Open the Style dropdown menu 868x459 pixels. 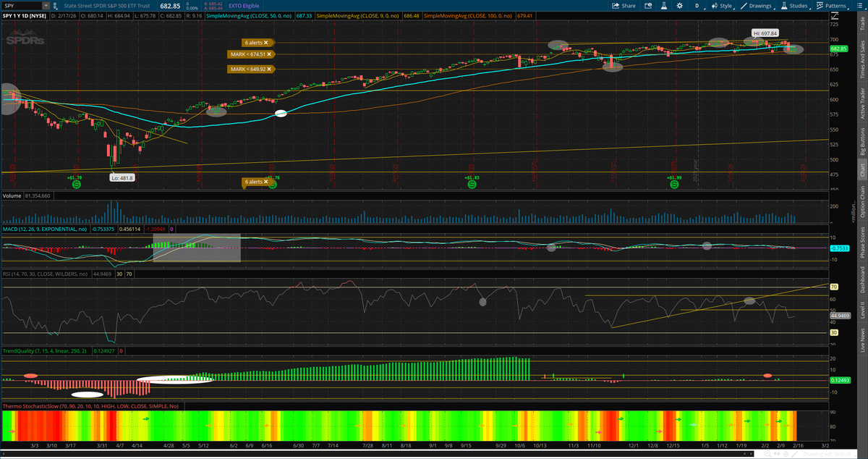(x=723, y=5)
